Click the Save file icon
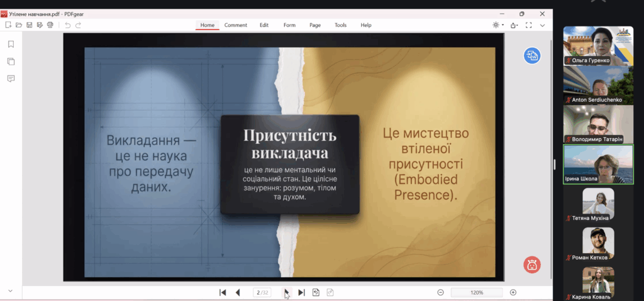Viewport: 644px width, 301px height. point(29,25)
